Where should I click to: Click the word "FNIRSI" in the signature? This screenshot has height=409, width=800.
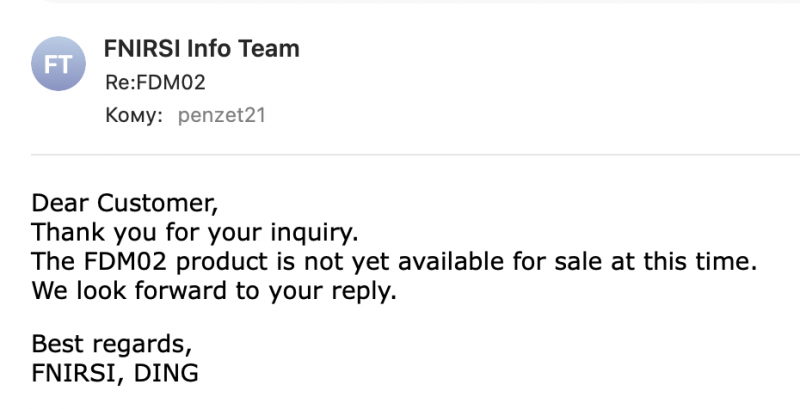pyautogui.click(x=72, y=374)
